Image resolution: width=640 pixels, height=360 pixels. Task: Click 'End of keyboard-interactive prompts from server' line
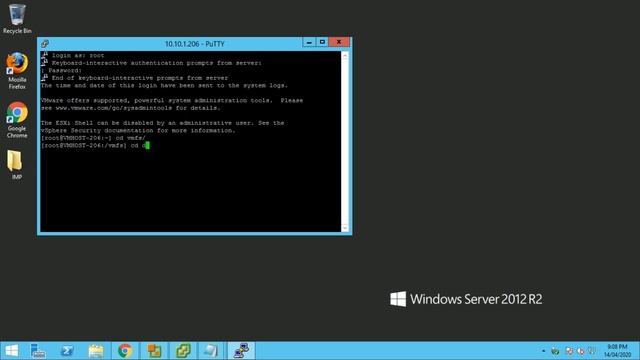(x=140, y=78)
